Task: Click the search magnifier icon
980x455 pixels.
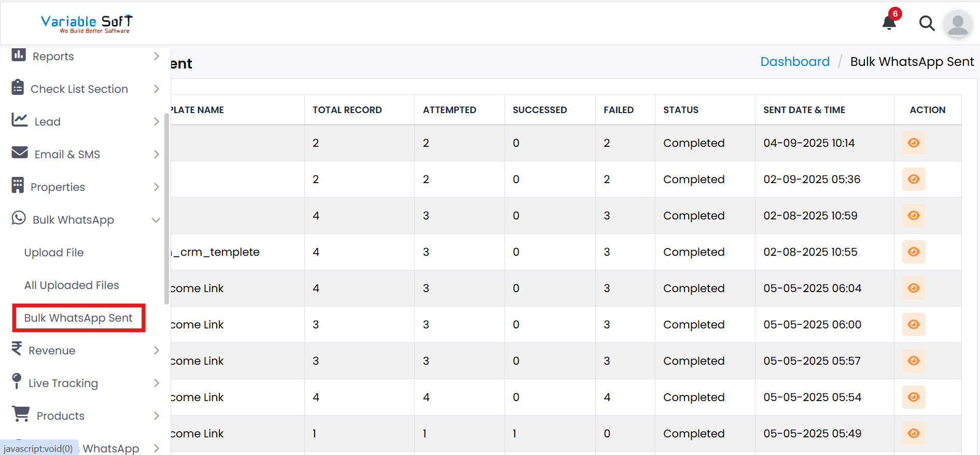Action: click(926, 23)
